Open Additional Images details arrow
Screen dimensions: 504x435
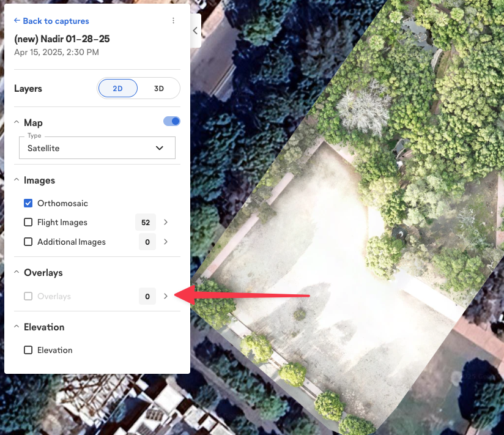point(165,242)
